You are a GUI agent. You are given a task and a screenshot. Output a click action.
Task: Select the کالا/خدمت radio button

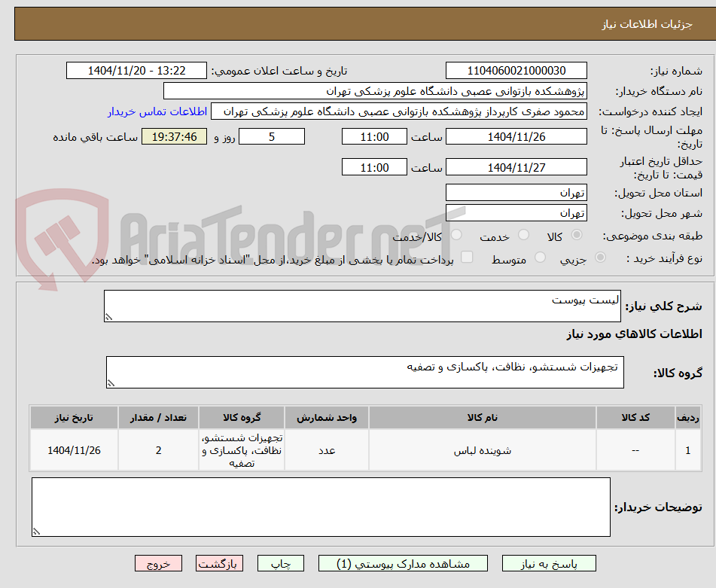pyautogui.click(x=456, y=235)
